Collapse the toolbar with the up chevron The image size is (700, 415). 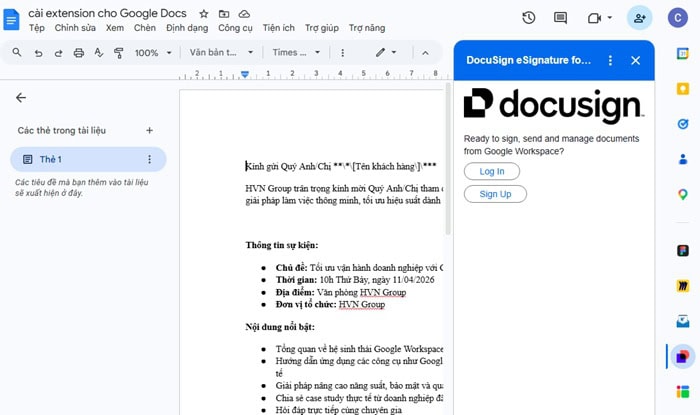(x=425, y=53)
